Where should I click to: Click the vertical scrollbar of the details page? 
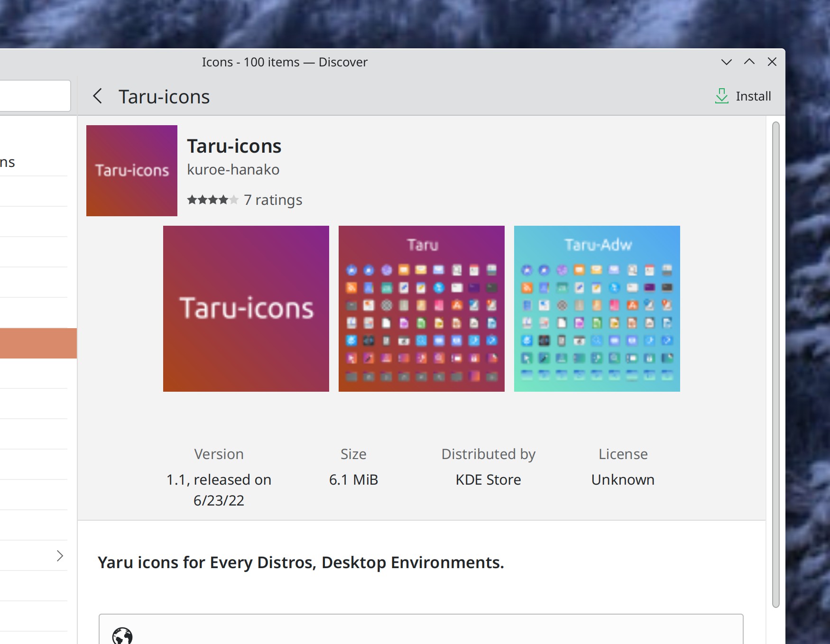point(776,364)
